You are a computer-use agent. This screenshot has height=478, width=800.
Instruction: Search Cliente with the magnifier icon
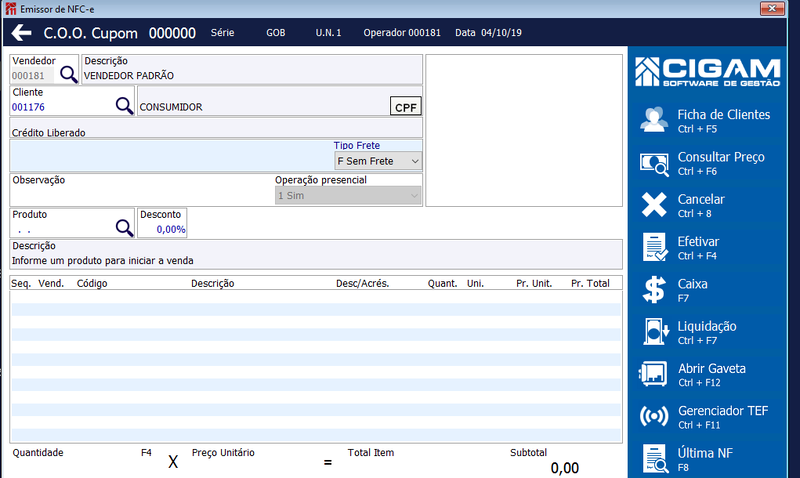pos(124,106)
